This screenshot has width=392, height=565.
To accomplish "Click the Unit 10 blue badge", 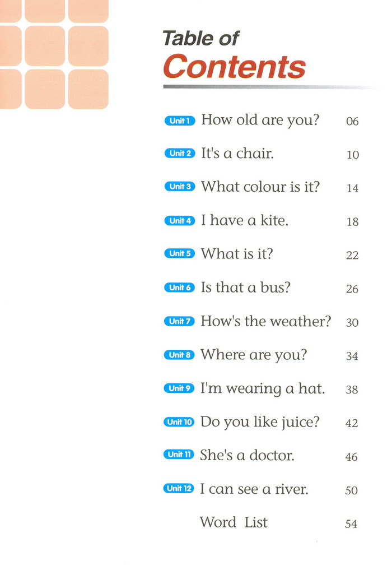I will 179,422.
